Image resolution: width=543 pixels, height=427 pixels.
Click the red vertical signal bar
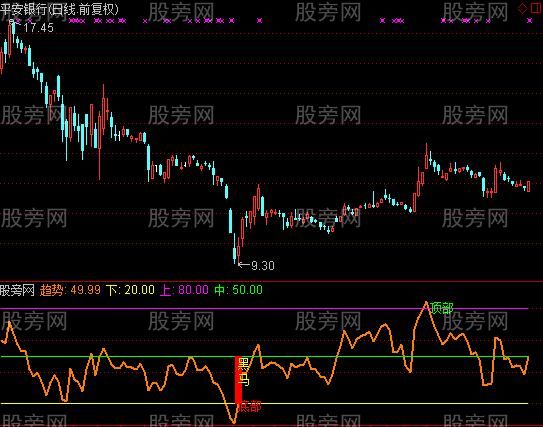238,380
